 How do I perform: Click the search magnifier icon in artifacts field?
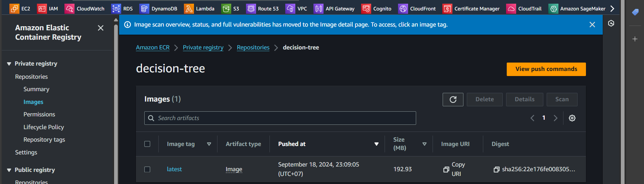pyautogui.click(x=151, y=118)
